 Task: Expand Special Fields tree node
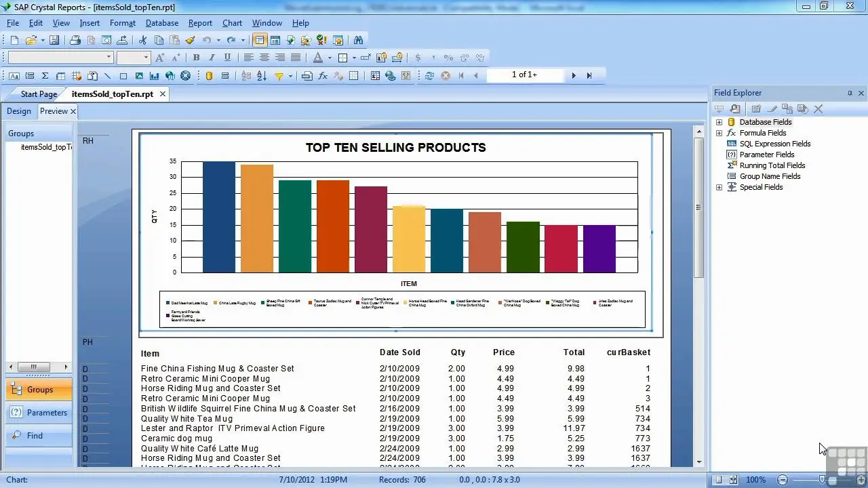tap(719, 187)
